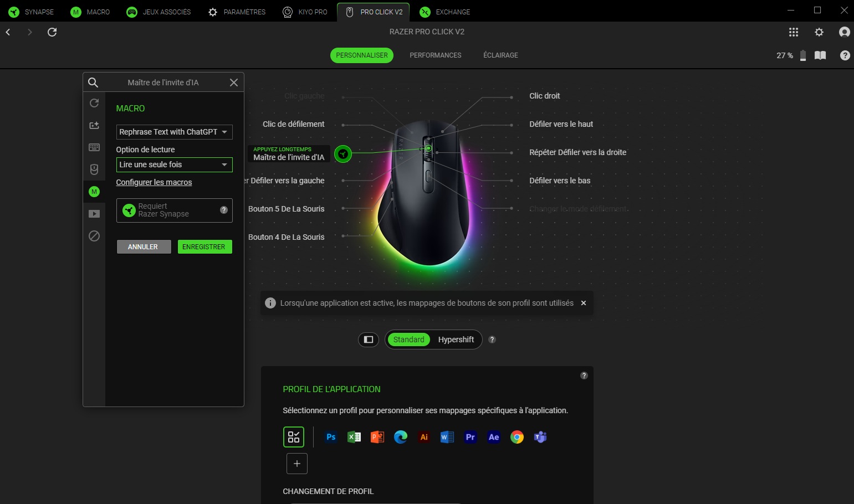Click the refresh icon in the navigation bar
Screen dimensions: 854x504
(52, 32)
